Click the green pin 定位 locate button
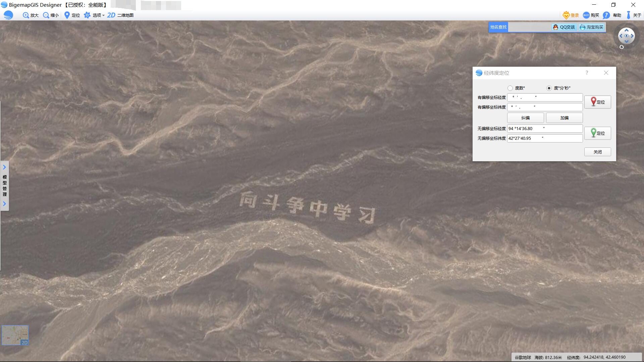644x362 pixels. point(597,133)
